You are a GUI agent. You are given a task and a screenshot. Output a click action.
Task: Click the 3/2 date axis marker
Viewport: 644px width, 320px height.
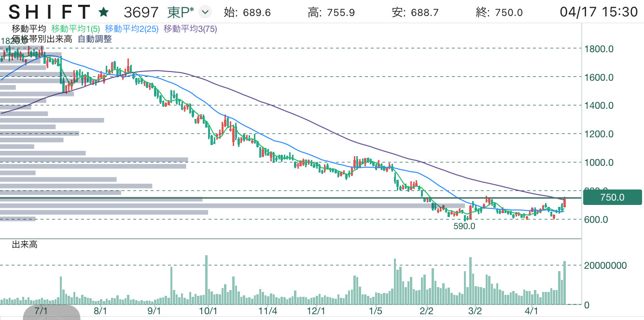click(x=475, y=311)
